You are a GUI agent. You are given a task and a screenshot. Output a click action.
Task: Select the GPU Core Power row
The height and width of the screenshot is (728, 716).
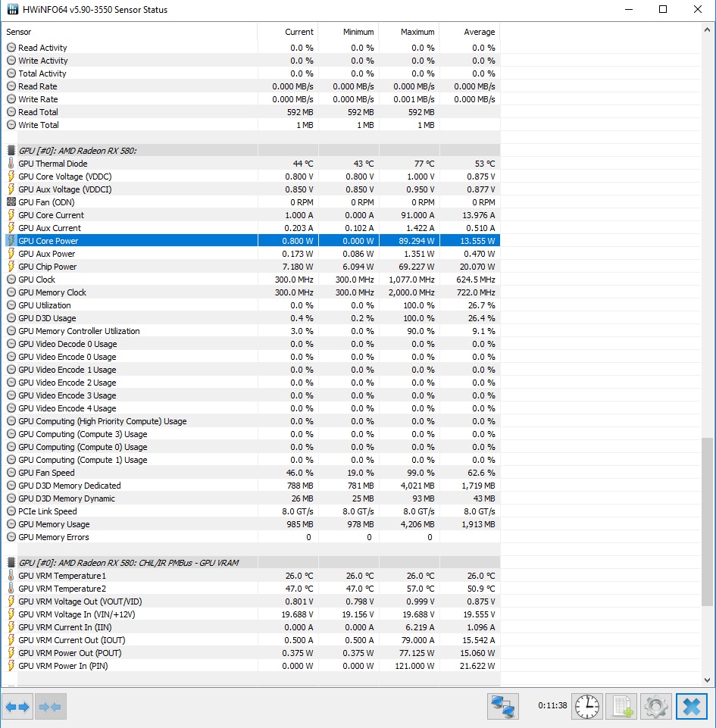(252, 240)
